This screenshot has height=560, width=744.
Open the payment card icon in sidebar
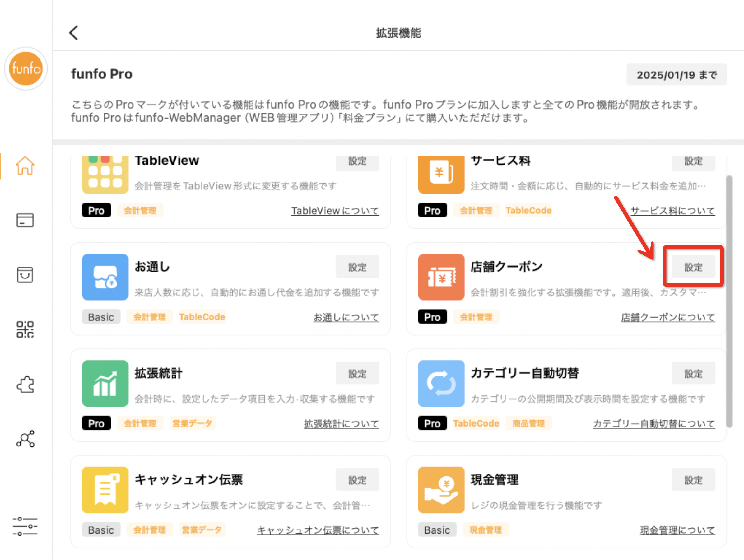pyautogui.click(x=25, y=220)
